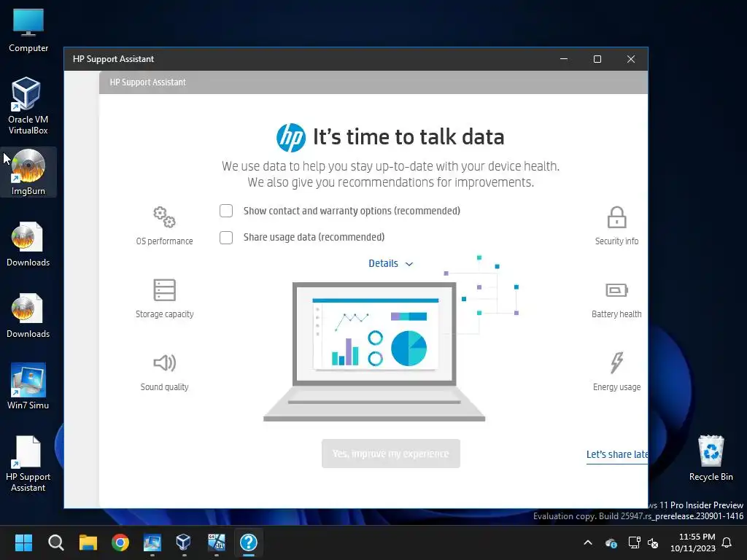The height and width of the screenshot is (560, 747).
Task: Click the Sound quality speaker icon
Action: click(164, 363)
